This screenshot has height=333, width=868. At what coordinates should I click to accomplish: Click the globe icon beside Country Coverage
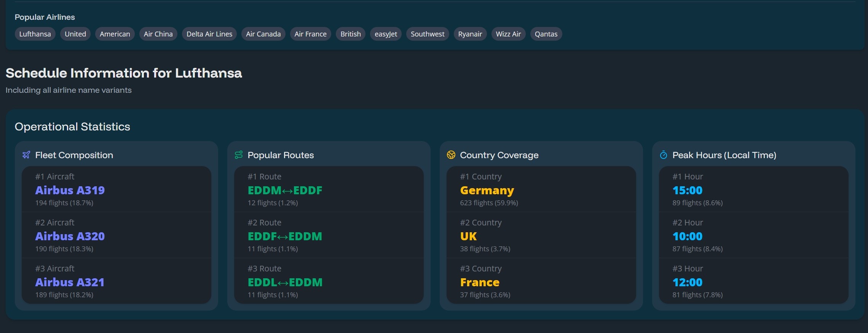[x=451, y=155]
